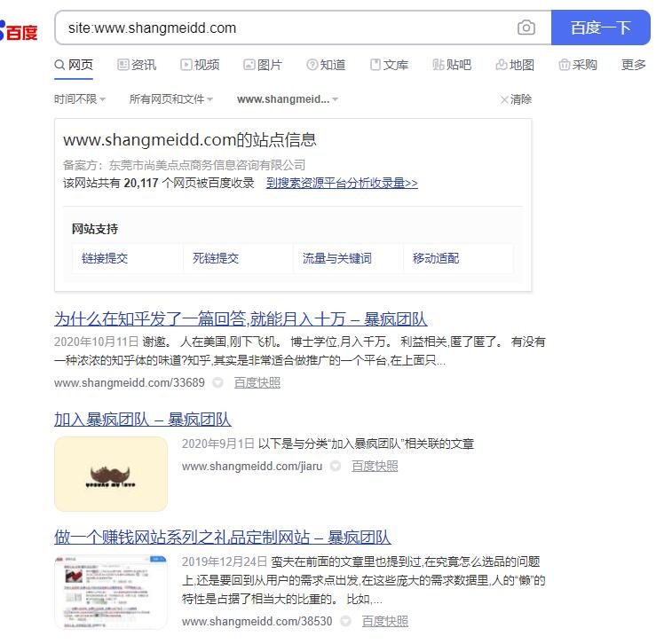Open 百度快照 for shangmeidd.com/33689

(257, 383)
